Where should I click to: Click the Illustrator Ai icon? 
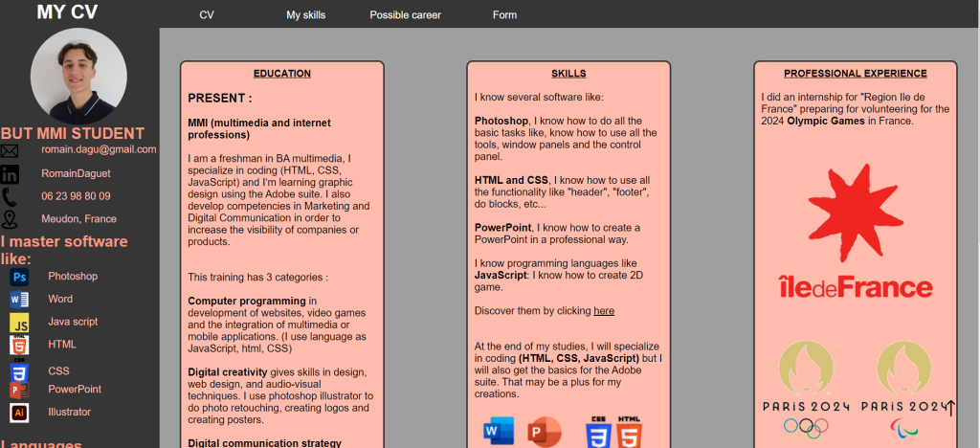(19, 413)
